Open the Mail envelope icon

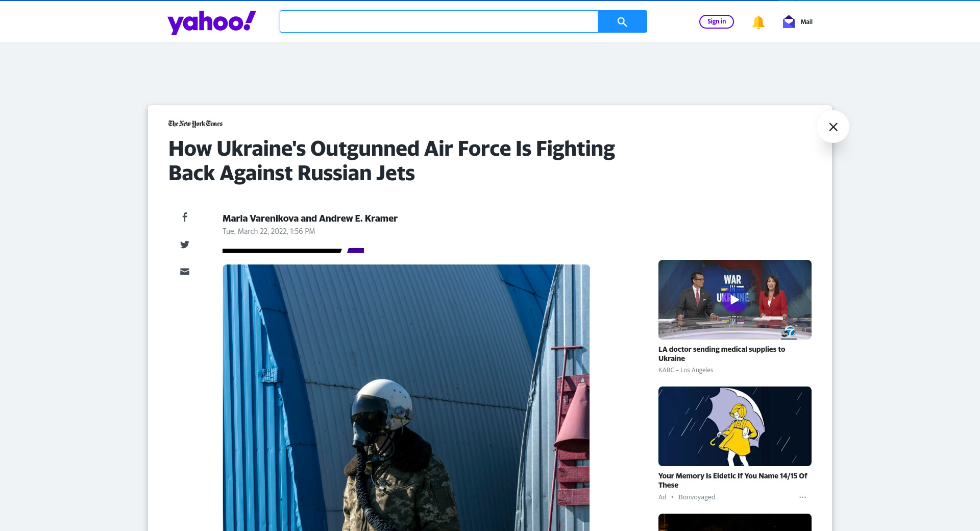click(x=789, y=21)
